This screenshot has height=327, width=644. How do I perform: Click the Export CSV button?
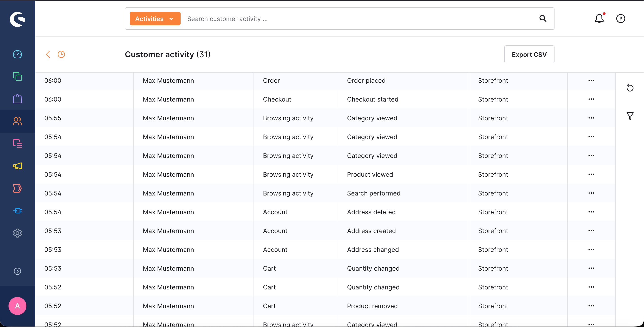tap(529, 54)
